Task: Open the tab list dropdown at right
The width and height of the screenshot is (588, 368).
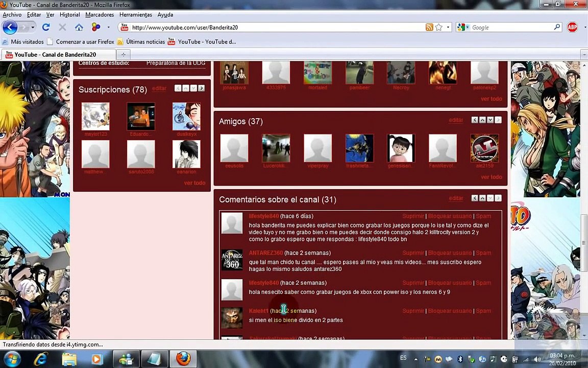Action: (x=584, y=55)
